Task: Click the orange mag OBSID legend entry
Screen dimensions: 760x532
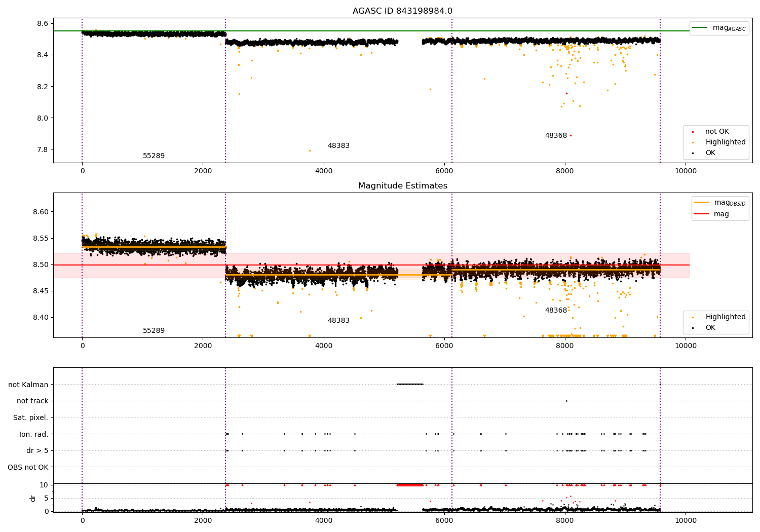Action: click(719, 203)
